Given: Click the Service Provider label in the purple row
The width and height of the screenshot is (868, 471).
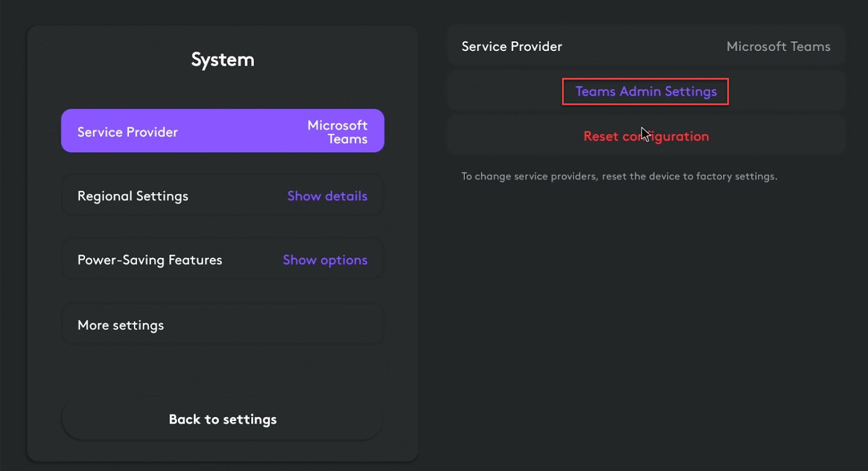Looking at the screenshot, I should [x=127, y=132].
